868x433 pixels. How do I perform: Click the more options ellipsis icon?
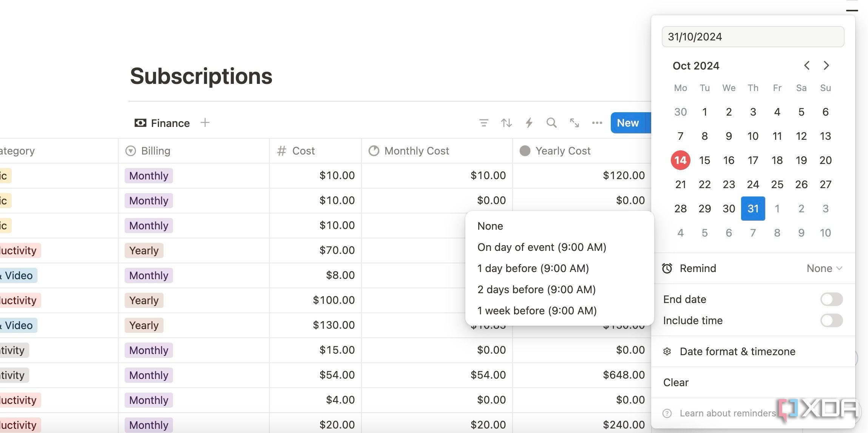[x=597, y=122]
